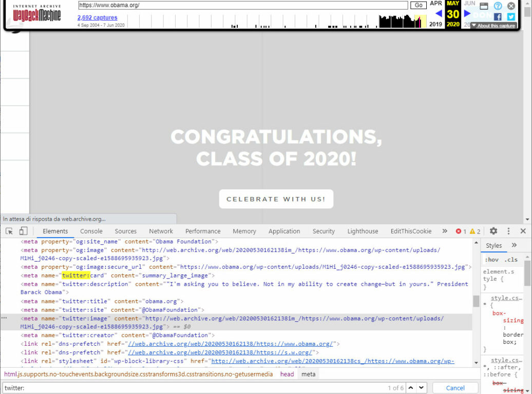
Task: Open the Security tab
Action: (x=324, y=231)
